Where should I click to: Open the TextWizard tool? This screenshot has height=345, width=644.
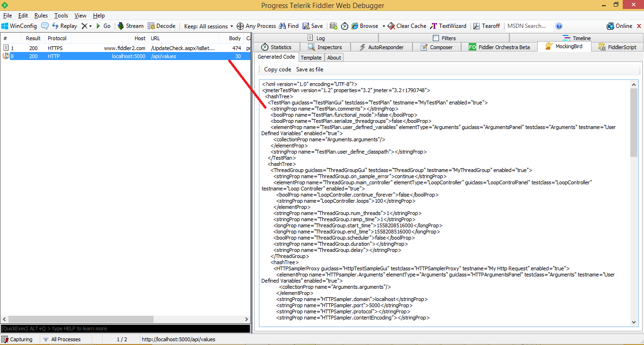pos(448,26)
